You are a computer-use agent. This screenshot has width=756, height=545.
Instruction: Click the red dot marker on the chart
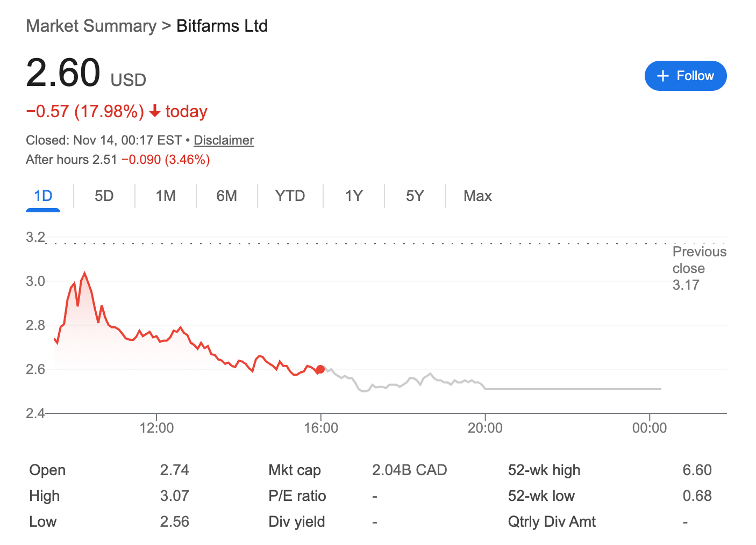pos(320,369)
